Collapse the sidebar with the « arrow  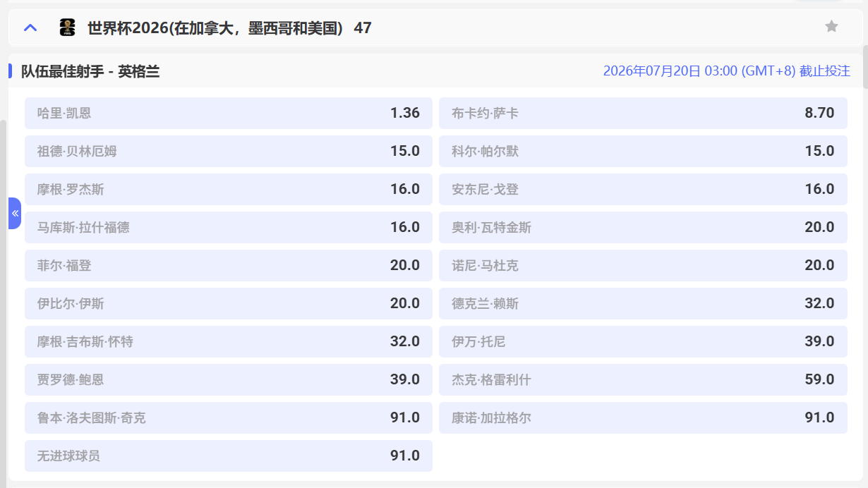(15, 213)
